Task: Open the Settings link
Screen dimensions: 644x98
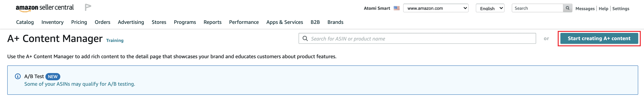Action: tap(621, 8)
